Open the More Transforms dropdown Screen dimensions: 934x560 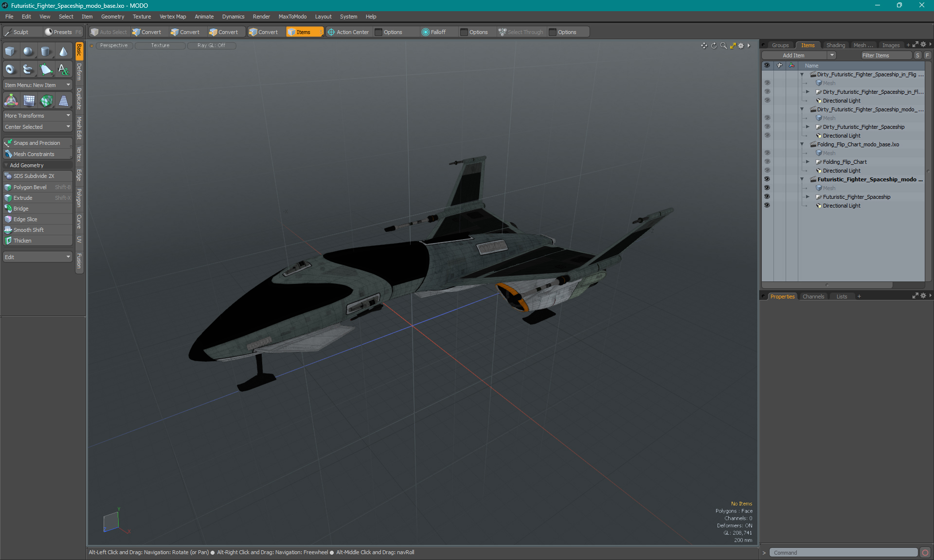(x=37, y=116)
